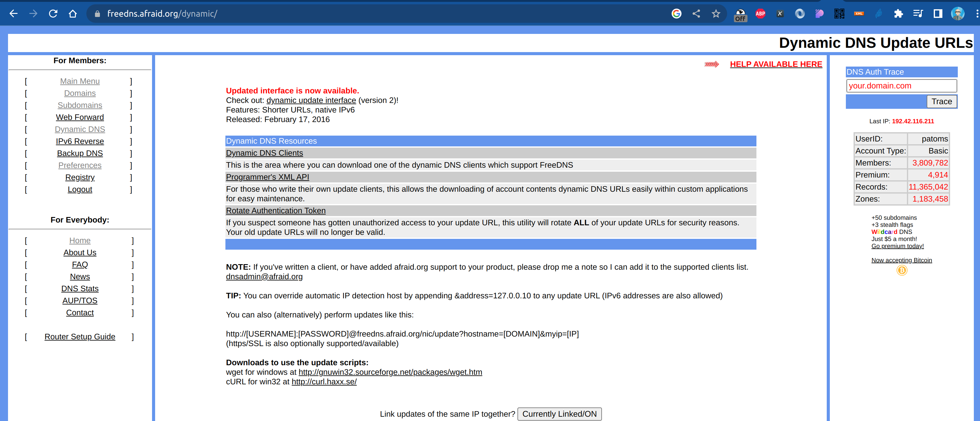This screenshot has width=980, height=421.
Task: Open the About Us page link
Action: coord(80,252)
